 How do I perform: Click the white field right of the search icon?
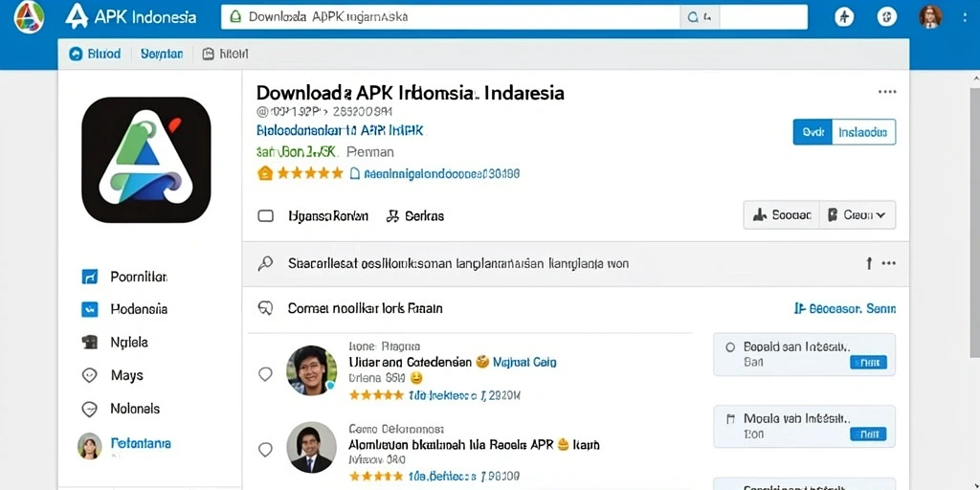pyautogui.click(x=763, y=17)
